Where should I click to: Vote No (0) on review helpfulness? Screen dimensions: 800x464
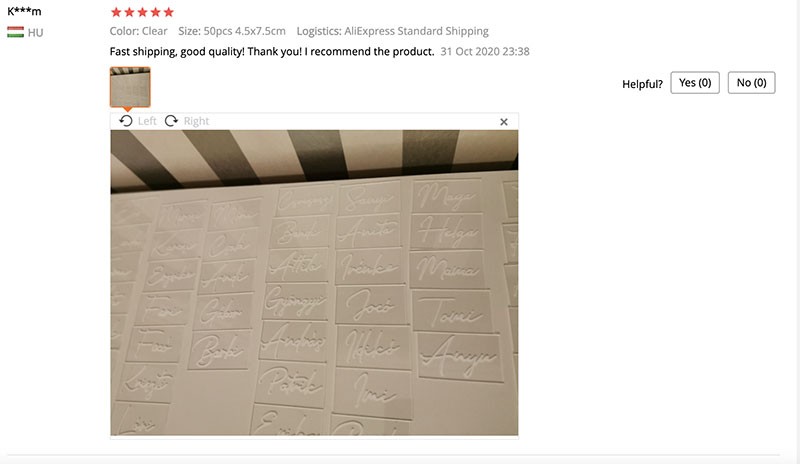(x=752, y=83)
